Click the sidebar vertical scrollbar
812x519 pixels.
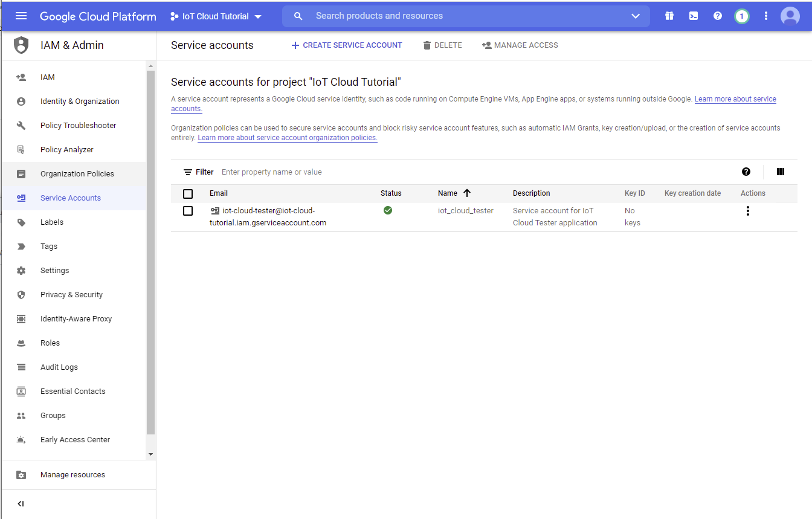(150, 253)
